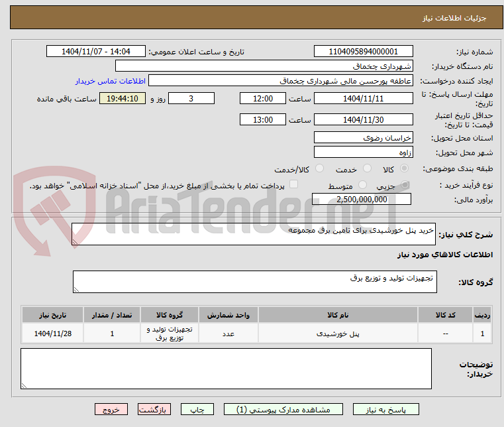Click the خروج exit button
This screenshot has width=504, height=427.
111,409
